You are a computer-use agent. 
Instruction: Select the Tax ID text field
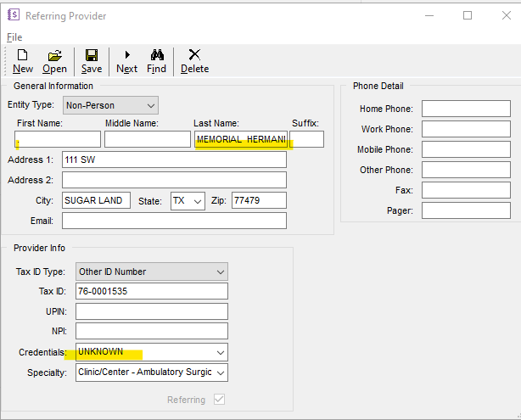click(152, 291)
